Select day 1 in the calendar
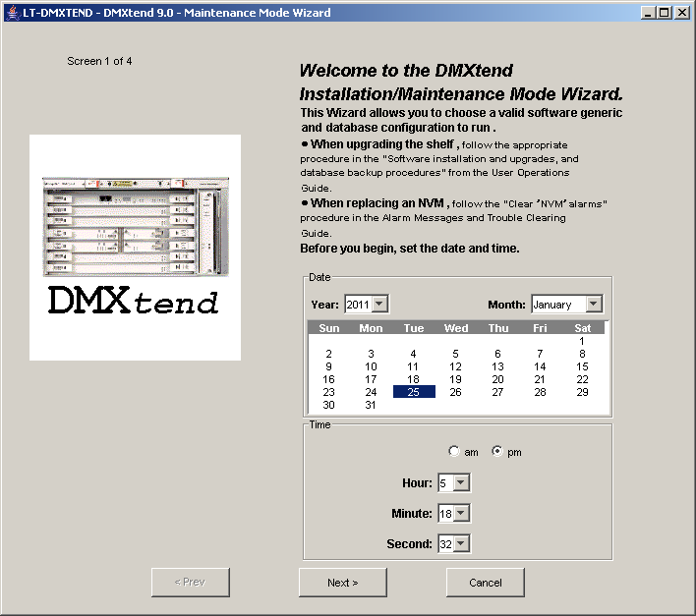Viewport: 696px width, 616px height. [x=582, y=341]
